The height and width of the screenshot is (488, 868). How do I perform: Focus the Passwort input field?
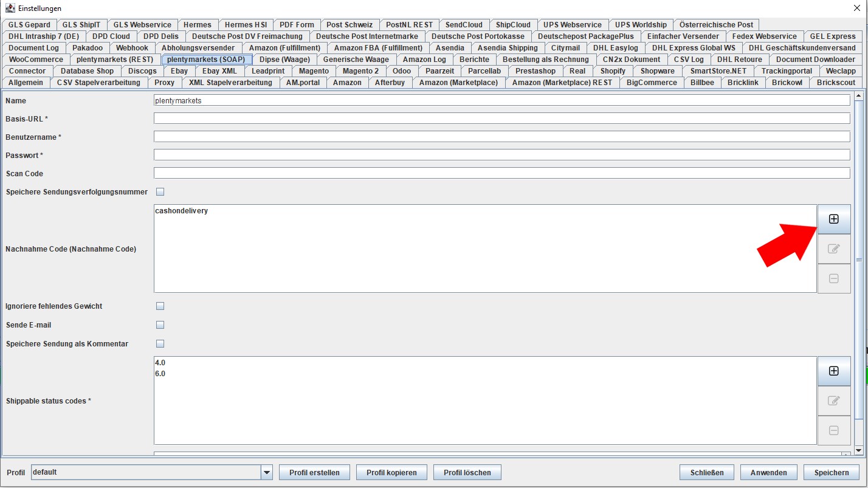coord(502,155)
